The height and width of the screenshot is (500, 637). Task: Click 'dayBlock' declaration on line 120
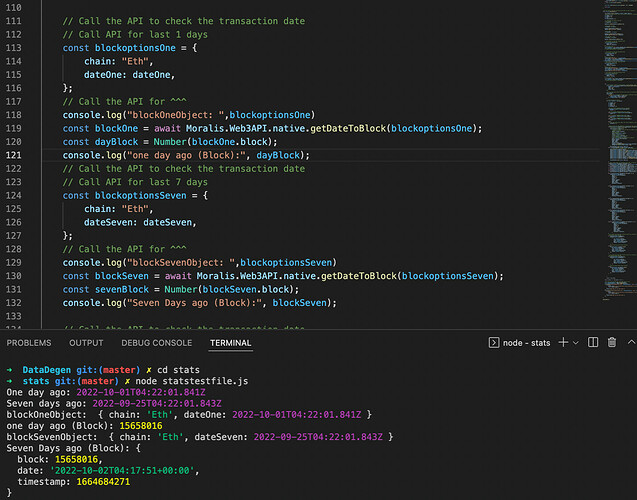(x=116, y=142)
